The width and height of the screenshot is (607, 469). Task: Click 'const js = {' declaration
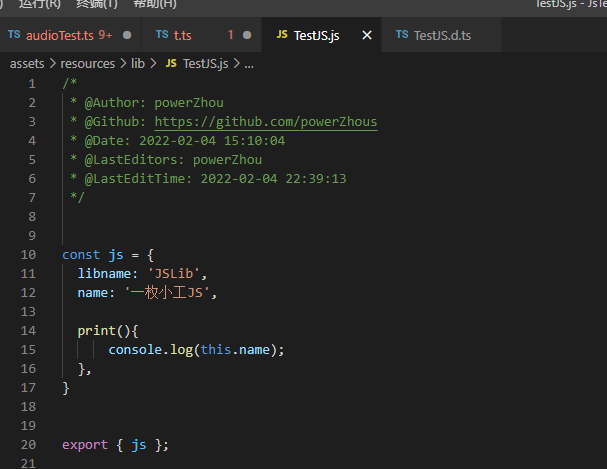tap(108, 255)
